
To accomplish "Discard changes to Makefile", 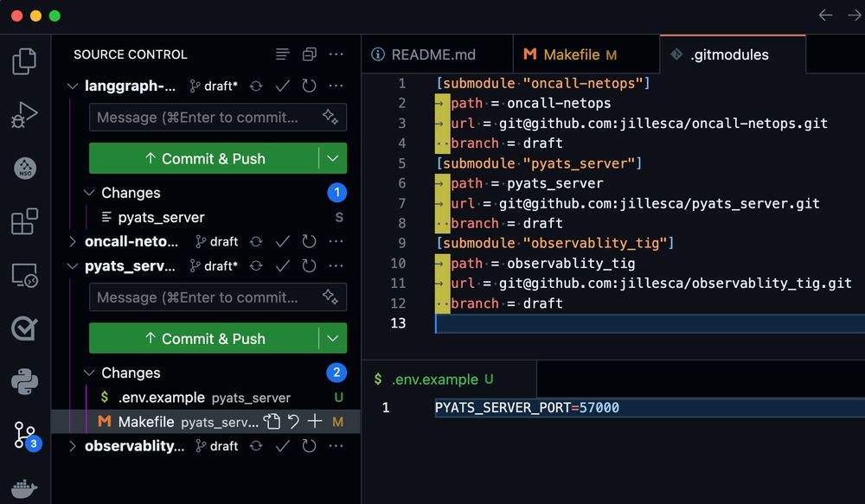I will [x=293, y=422].
